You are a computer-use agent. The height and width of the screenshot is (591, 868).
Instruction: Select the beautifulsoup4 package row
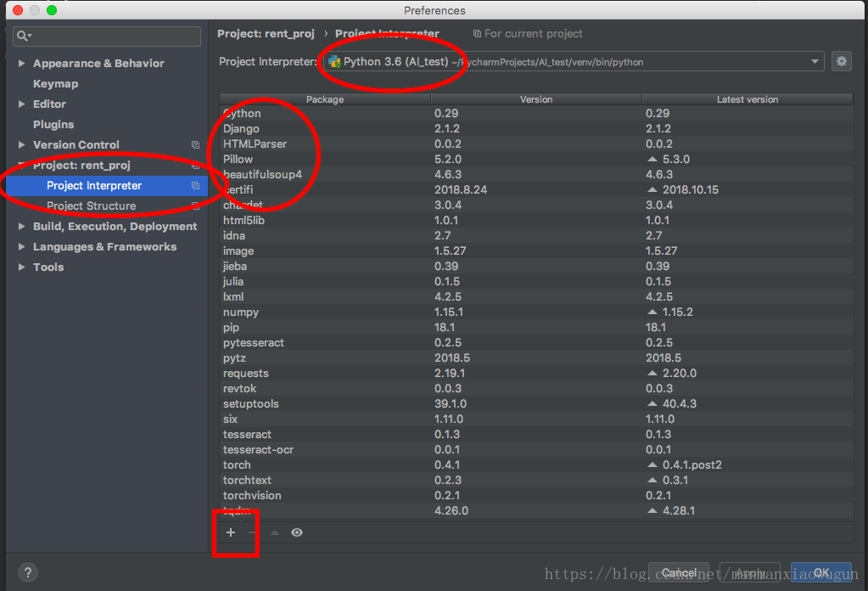click(536, 174)
